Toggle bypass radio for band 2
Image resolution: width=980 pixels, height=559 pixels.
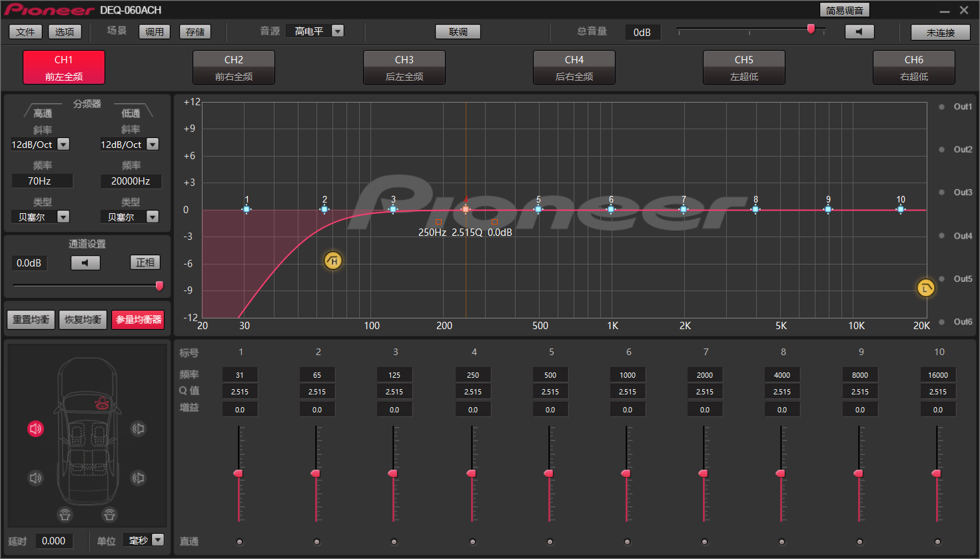(x=317, y=542)
